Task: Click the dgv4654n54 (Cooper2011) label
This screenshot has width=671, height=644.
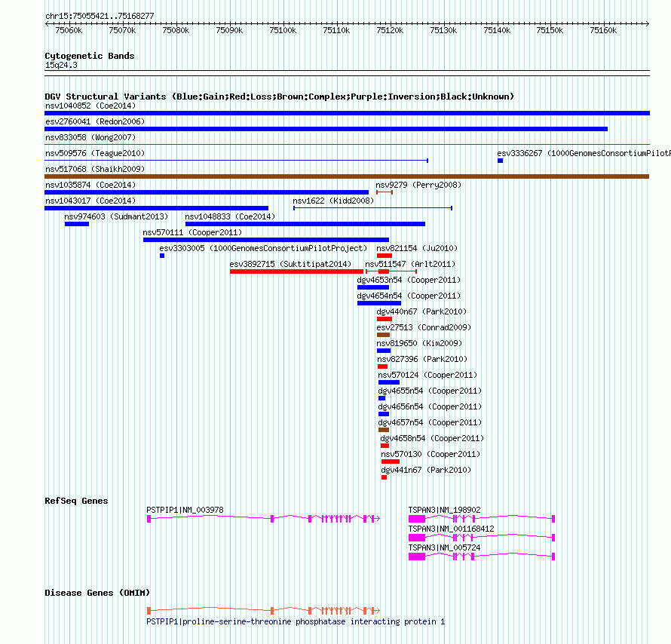Action: [409, 296]
